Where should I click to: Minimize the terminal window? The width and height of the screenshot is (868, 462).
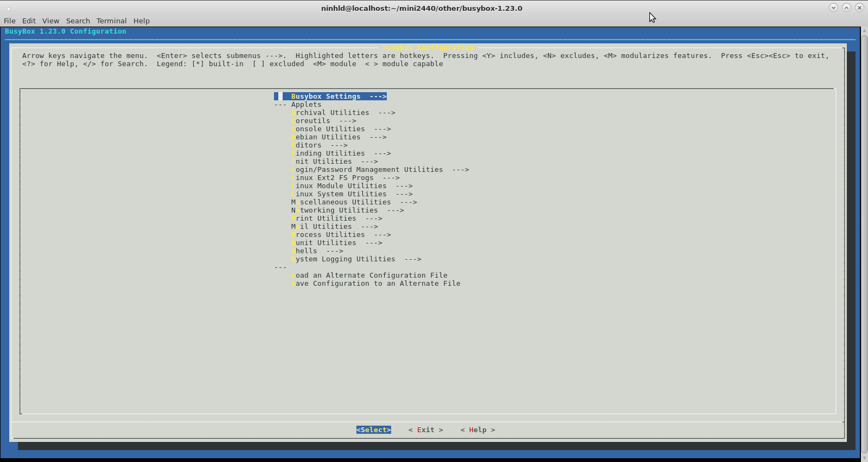[x=833, y=8]
